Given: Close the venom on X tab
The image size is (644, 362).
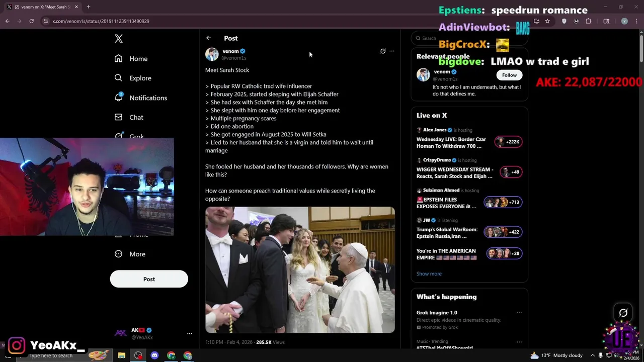Looking at the screenshot, I should pyautogui.click(x=76, y=7).
